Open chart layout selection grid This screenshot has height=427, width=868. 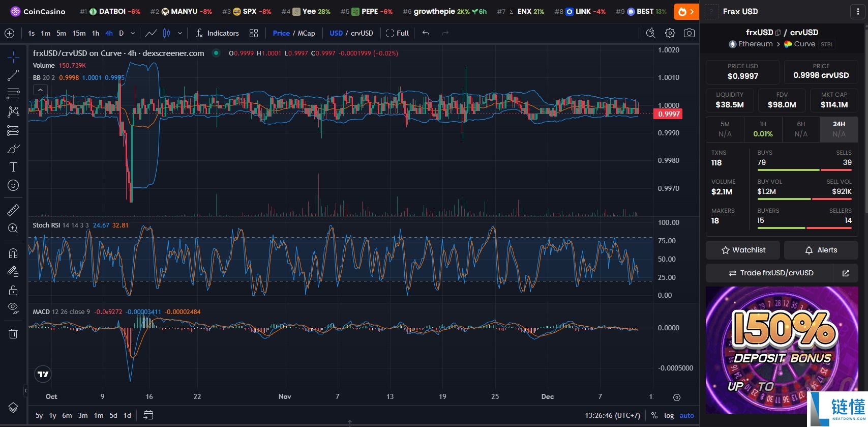[x=254, y=33]
